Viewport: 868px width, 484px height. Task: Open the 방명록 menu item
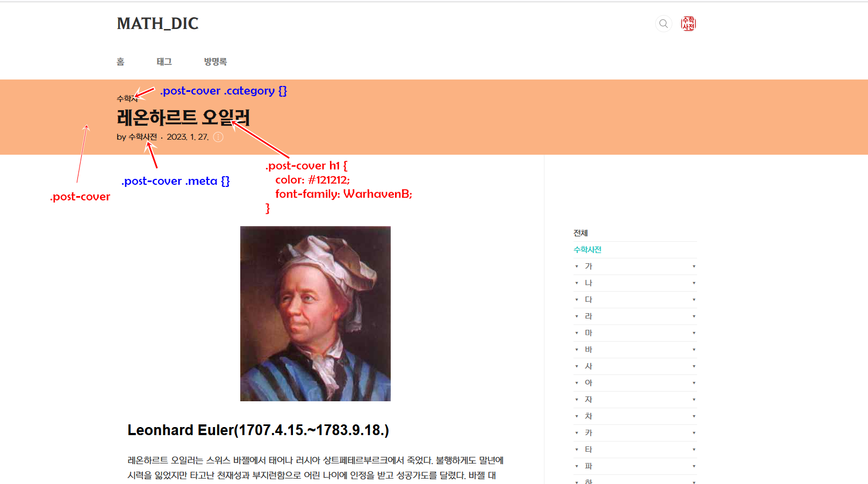215,62
